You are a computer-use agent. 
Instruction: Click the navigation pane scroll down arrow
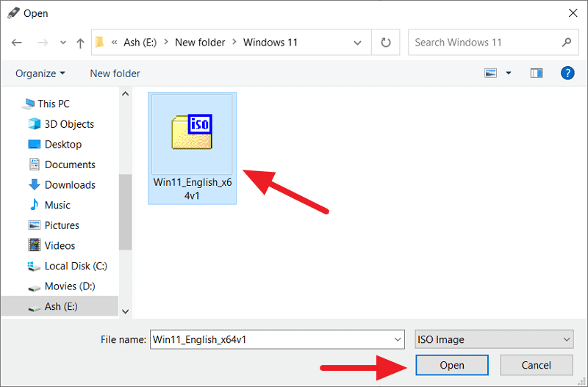tap(126, 311)
